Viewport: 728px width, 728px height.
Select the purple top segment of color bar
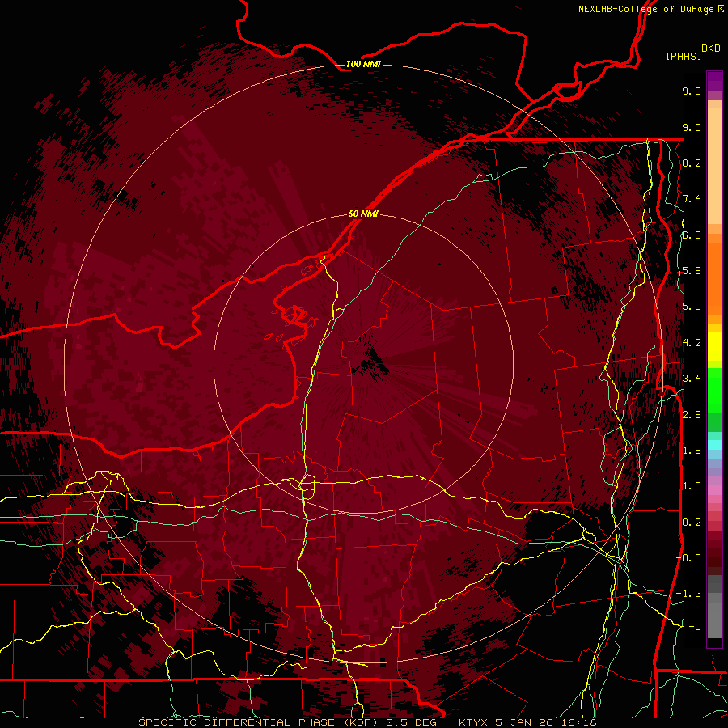click(x=714, y=81)
